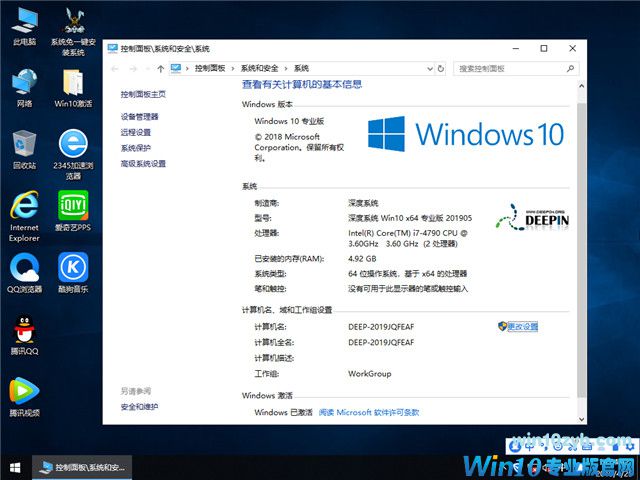This screenshot has width=640, height=480.
Task: Open 控制面板主页 link
Action: click(x=143, y=94)
